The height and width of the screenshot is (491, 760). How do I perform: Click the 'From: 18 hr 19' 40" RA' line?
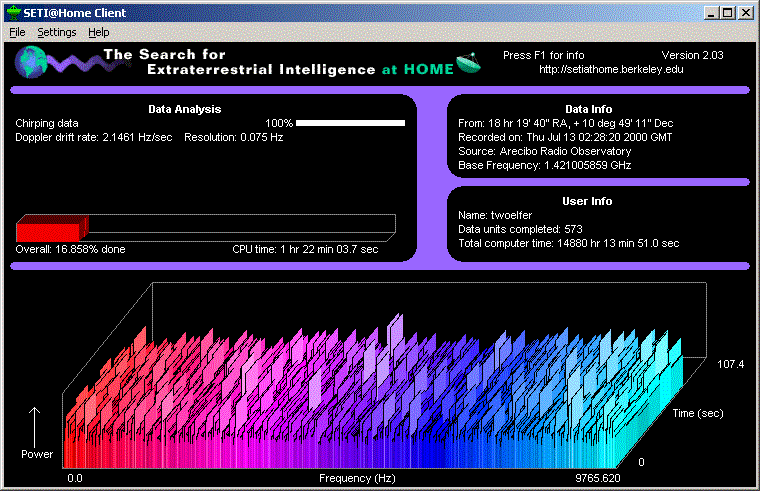point(566,123)
